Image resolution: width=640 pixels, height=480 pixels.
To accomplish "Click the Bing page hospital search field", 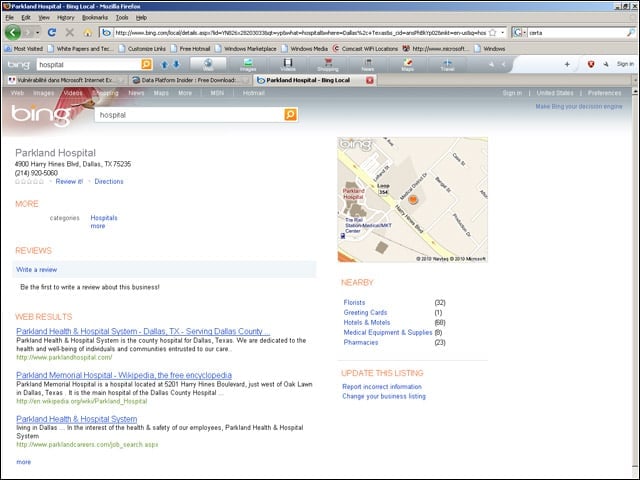I will 190,115.
